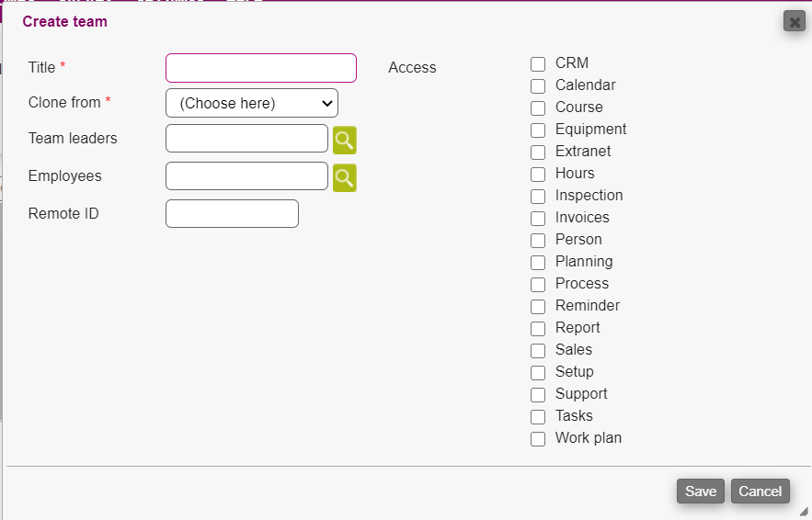Click the Save button
Screen dimensions: 812x520
click(701, 492)
